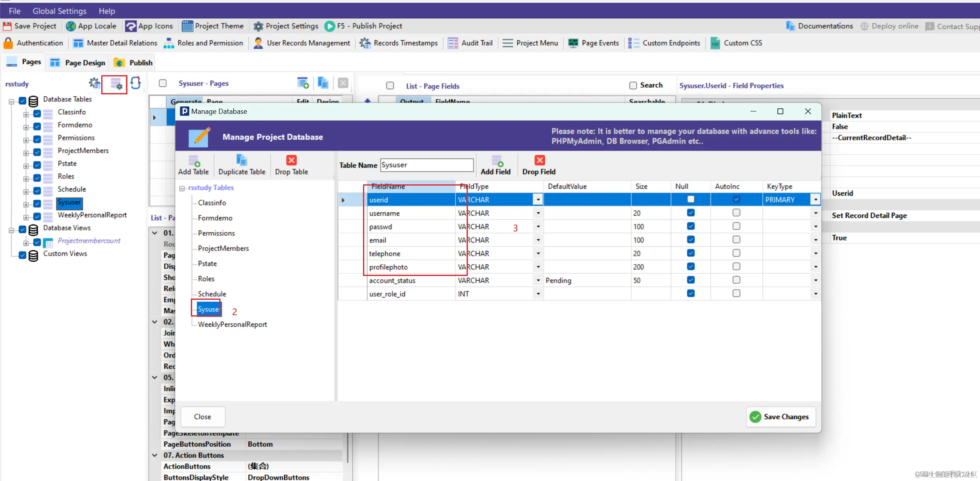The height and width of the screenshot is (481, 980).
Task: Click the Duplicate Table icon
Action: 241,161
